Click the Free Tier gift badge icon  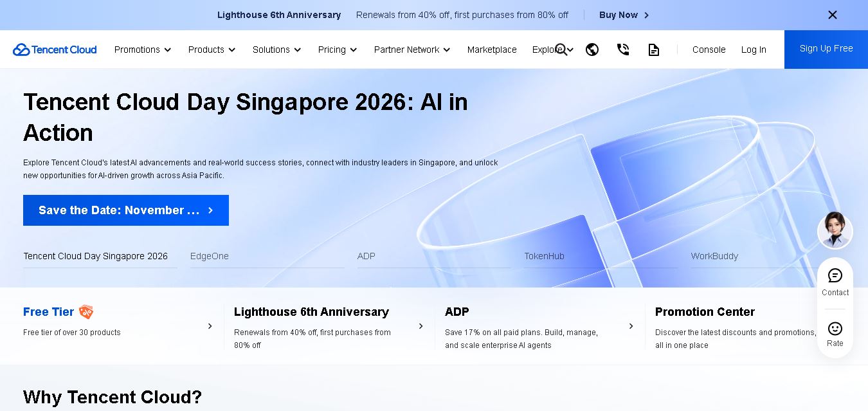[86, 312]
